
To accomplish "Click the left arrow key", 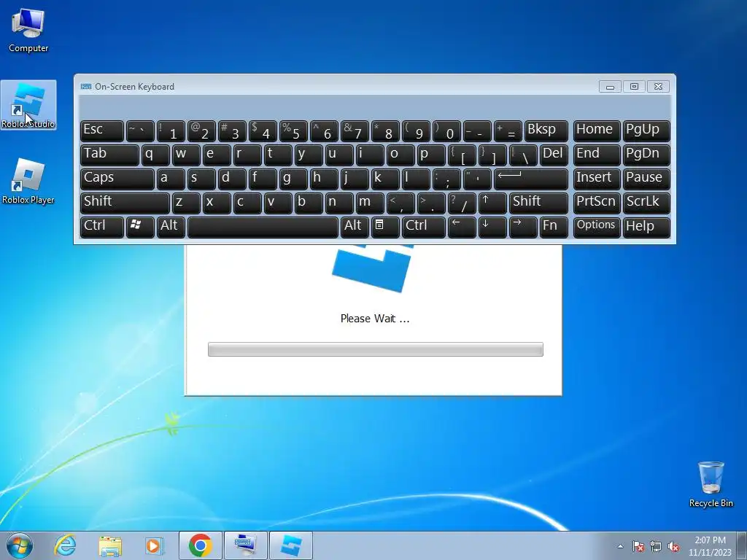I will pos(462,226).
